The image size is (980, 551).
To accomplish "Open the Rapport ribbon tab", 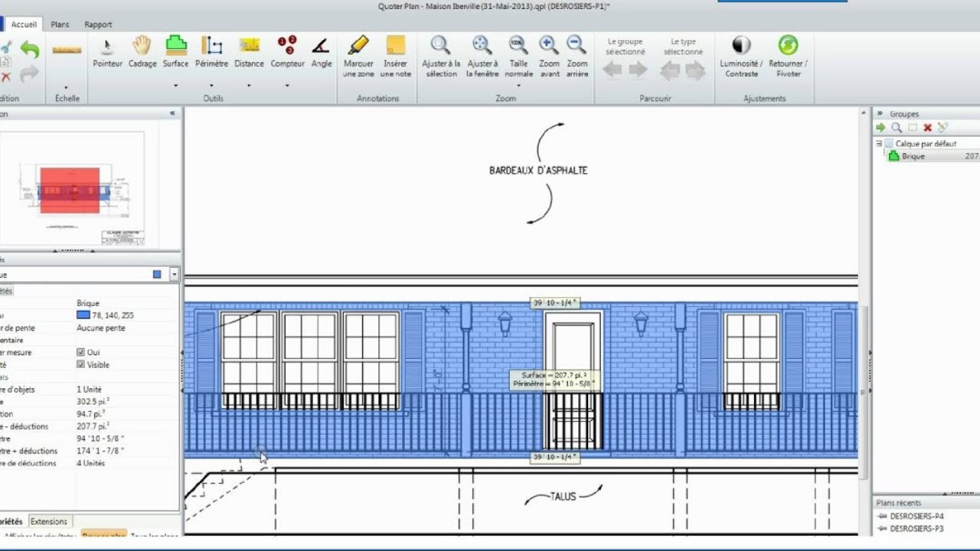I will click(98, 24).
